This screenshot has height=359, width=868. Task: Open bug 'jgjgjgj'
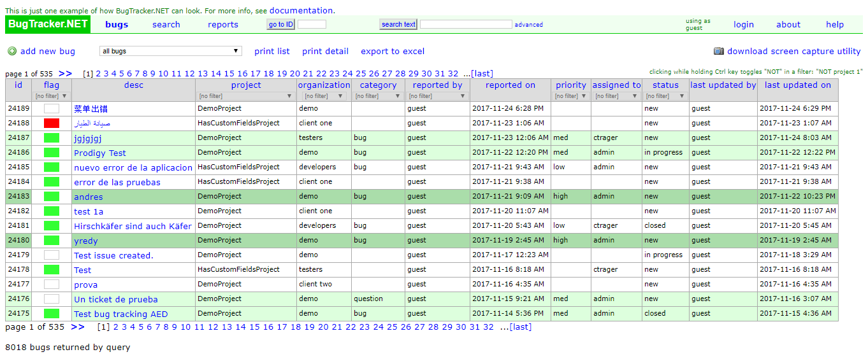coord(88,138)
